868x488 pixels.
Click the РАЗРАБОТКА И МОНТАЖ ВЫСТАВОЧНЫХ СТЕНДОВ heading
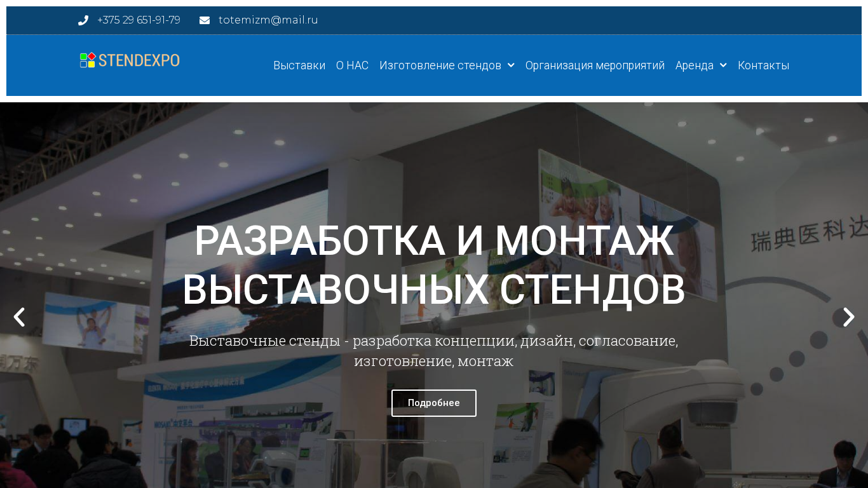tap(434, 266)
